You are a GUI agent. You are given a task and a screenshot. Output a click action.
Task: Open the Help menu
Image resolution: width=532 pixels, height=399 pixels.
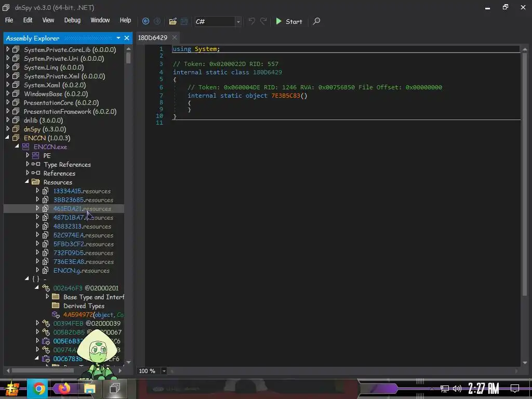point(125,20)
